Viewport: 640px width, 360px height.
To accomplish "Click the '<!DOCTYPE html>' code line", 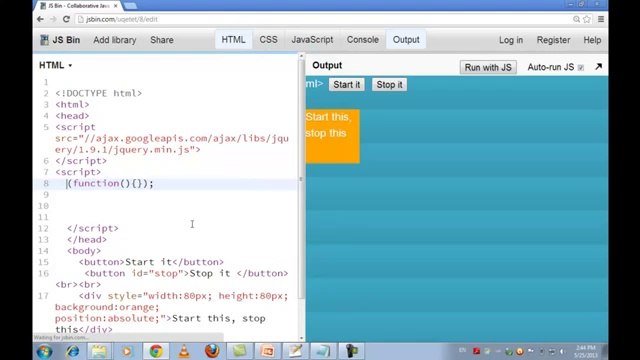I will pyautogui.click(x=99, y=93).
